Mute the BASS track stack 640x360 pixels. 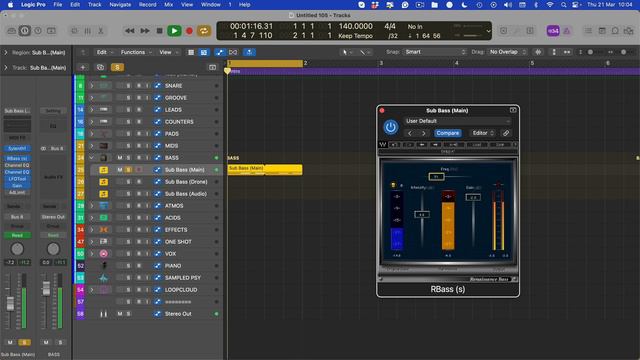[x=120, y=158]
